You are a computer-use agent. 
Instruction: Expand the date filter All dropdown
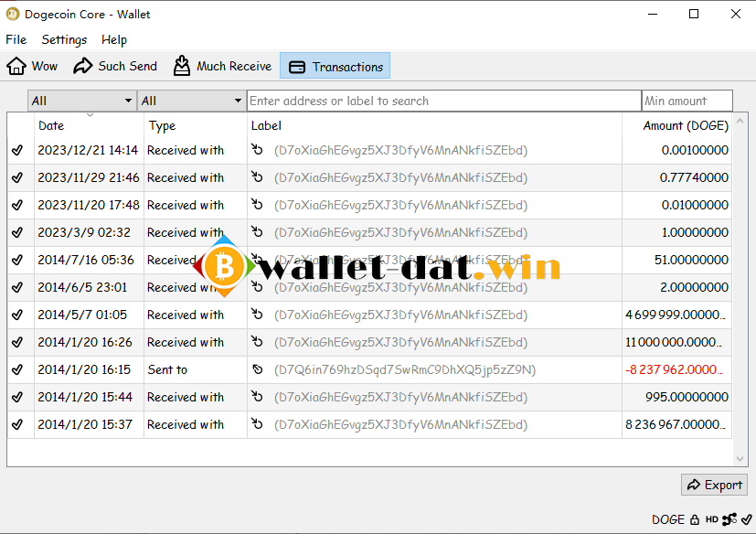click(x=82, y=101)
